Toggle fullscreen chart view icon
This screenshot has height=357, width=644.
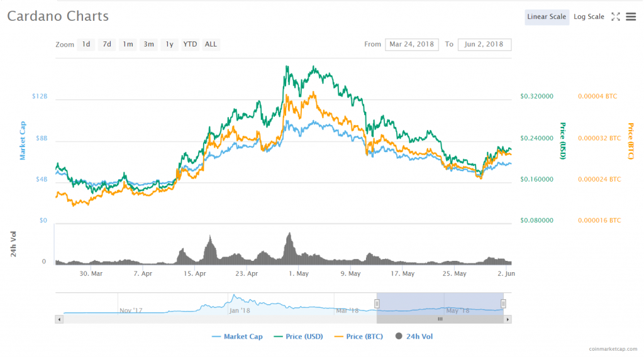pos(615,17)
